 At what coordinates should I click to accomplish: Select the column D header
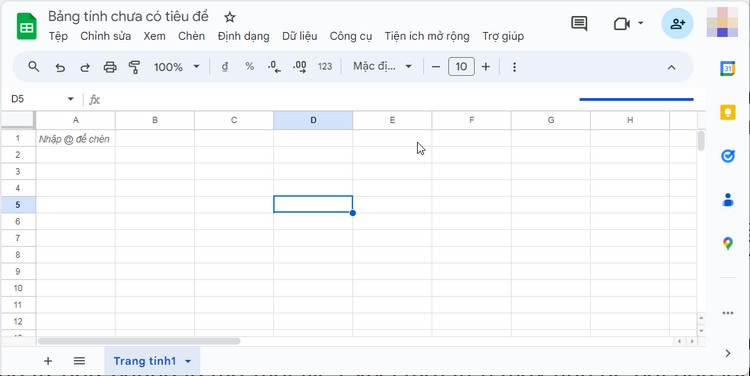tap(313, 120)
